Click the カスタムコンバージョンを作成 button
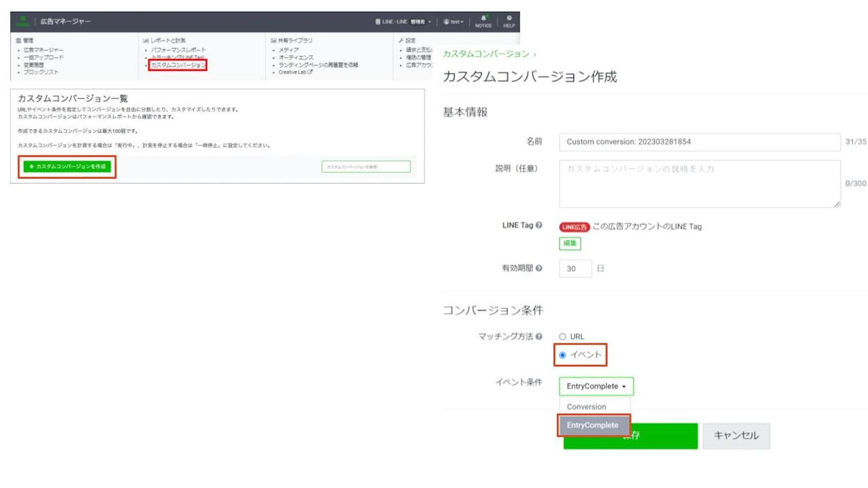This screenshot has height=488, width=868. point(67,167)
